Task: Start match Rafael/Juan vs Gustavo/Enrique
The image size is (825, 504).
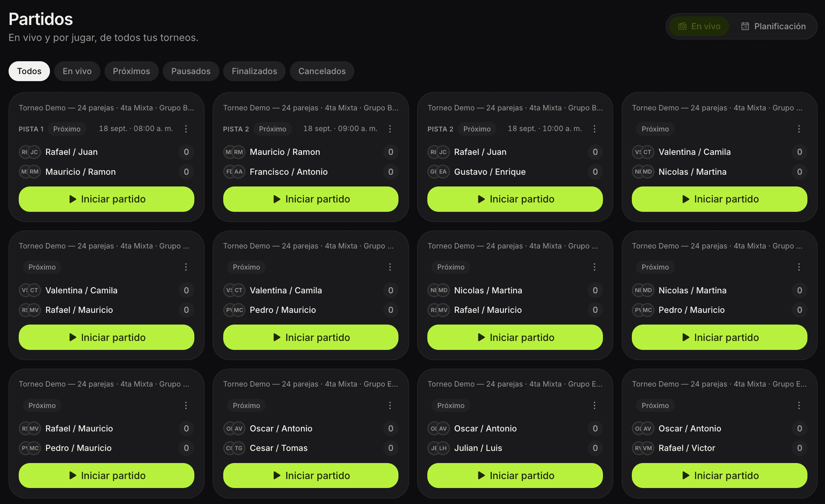Action: coord(515,199)
